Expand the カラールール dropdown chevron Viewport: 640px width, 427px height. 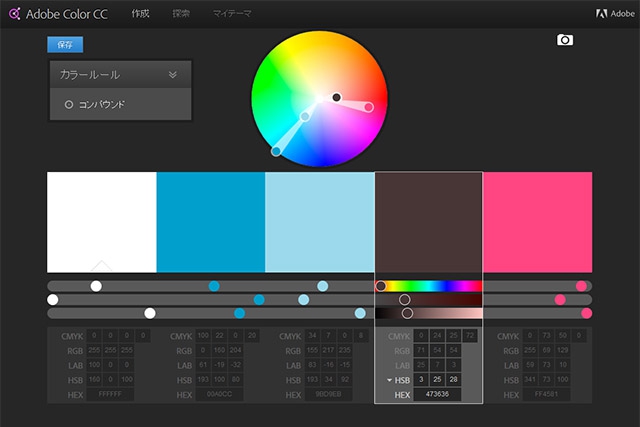[173, 75]
